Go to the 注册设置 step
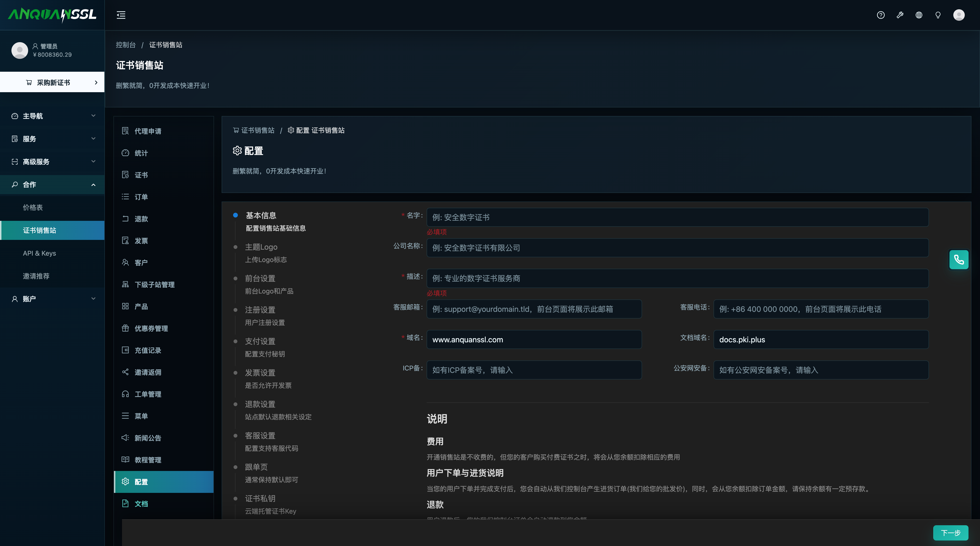This screenshot has width=980, height=546. [260, 310]
